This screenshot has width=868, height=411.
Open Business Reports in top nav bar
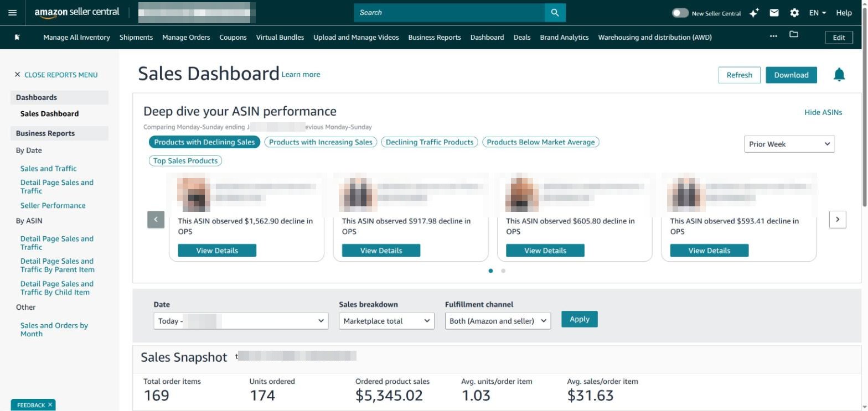[435, 37]
